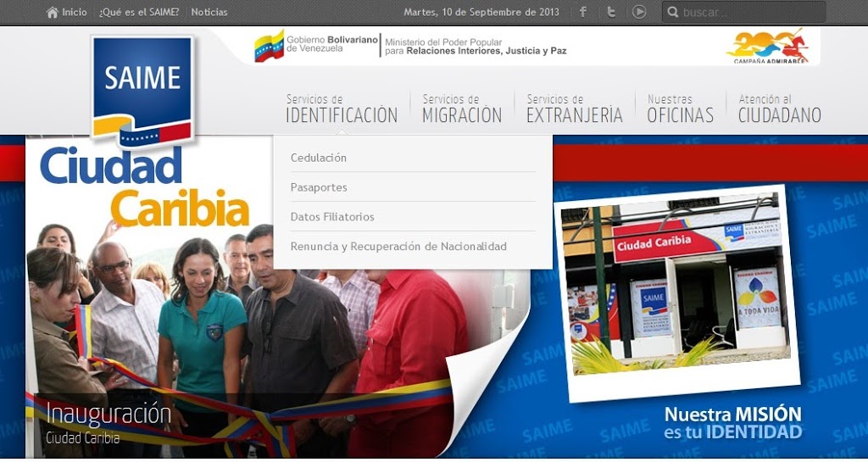Image resolution: width=868 pixels, height=462 pixels.
Task: Open ¿Qué es el SAIME? link
Action: pyautogui.click(x=139, y=12)
